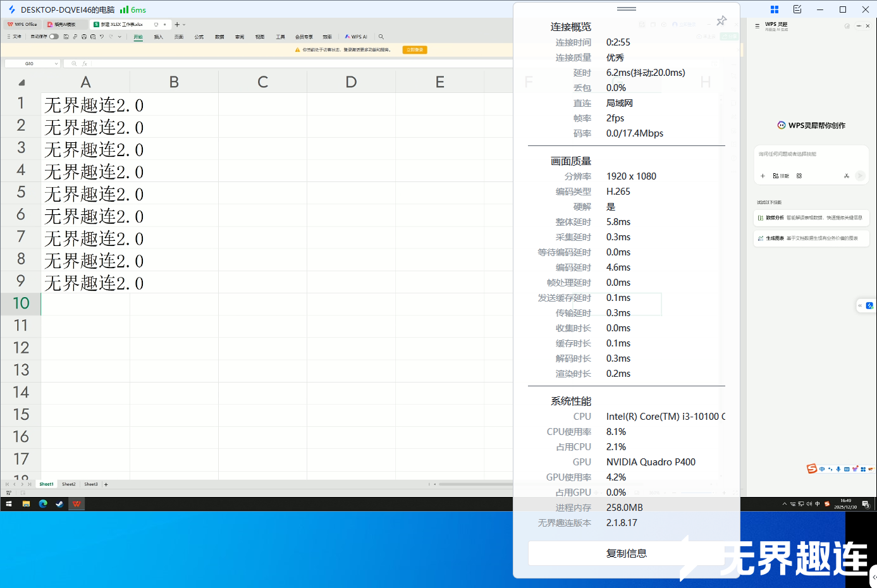Click the orange 立即登录 login button

pyautogui.click(x=415, y=49)
